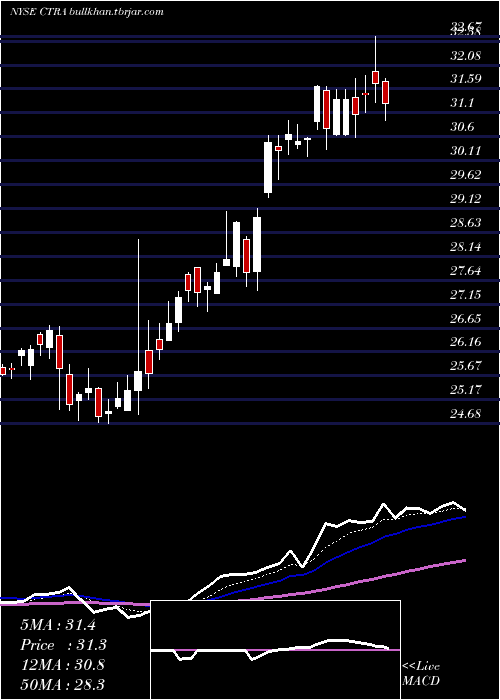Screen dimensions: 500x700
Task: Click the 25.67 price axis label
Action: [466, 366]
